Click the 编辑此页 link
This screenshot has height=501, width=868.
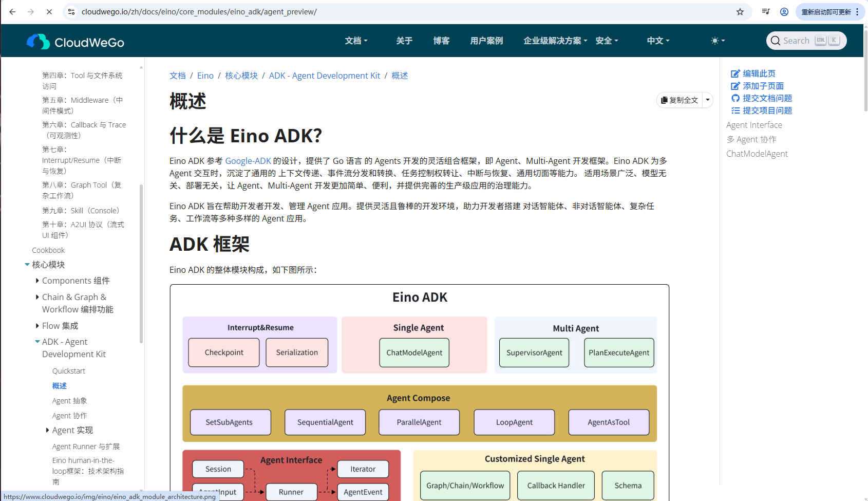coord(759,73)
